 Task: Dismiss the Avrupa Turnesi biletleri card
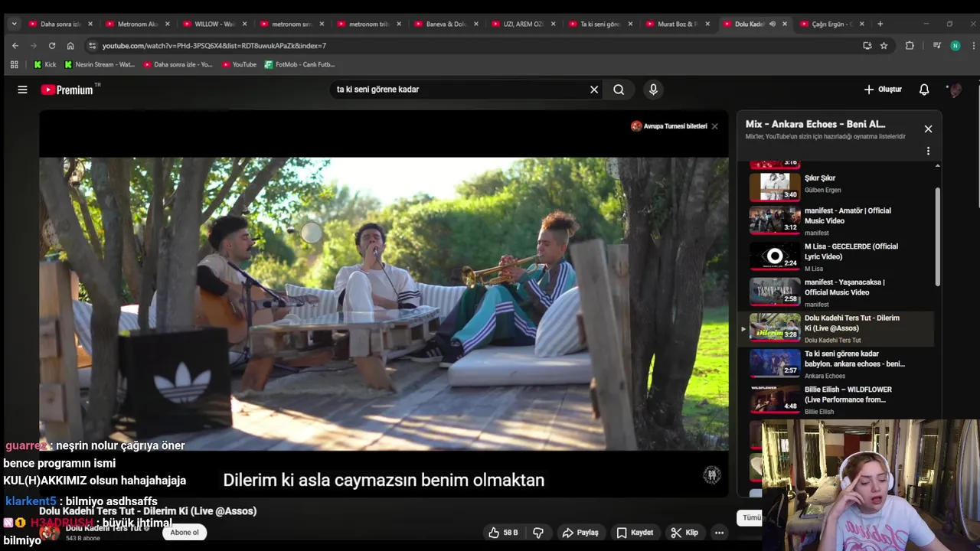[714, 126]
